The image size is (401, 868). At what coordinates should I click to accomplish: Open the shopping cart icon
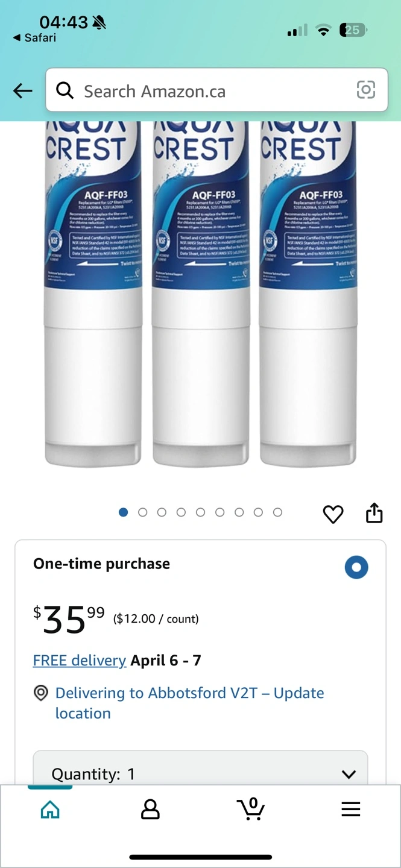250,809
